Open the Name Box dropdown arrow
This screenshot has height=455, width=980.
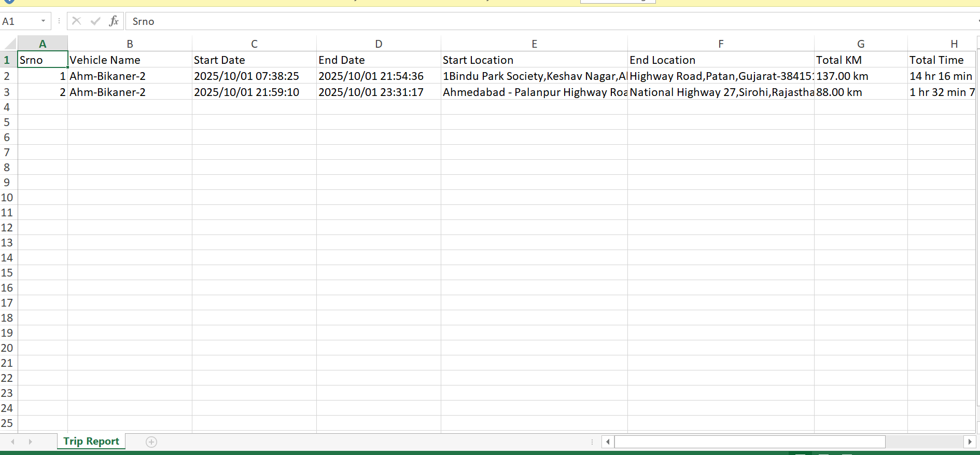pyautogui.click(x=43, y=21)
